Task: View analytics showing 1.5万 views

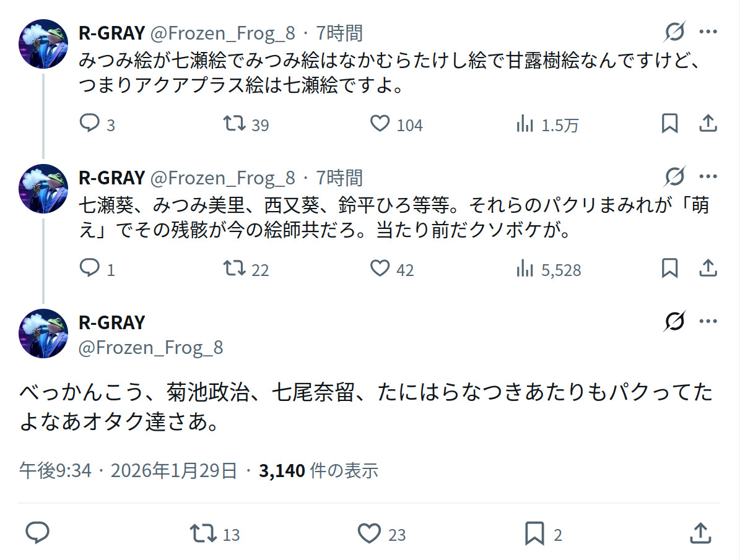Action: pos(525,124)
